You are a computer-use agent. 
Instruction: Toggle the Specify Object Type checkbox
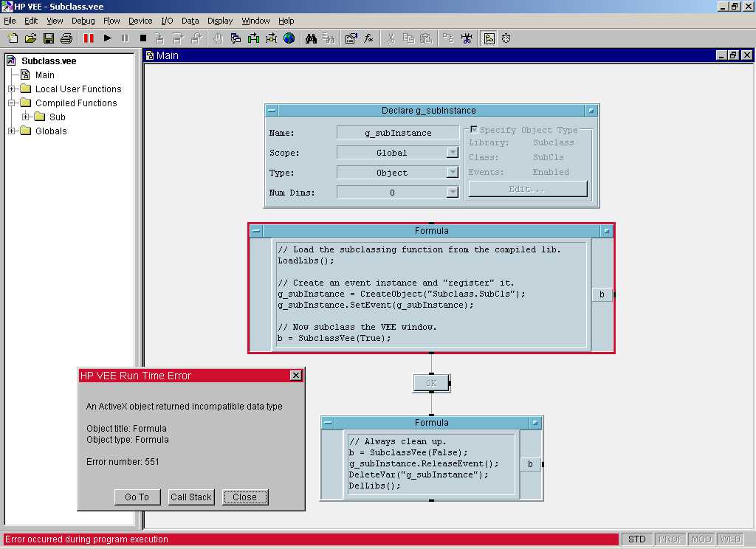[x=474, y=130]
